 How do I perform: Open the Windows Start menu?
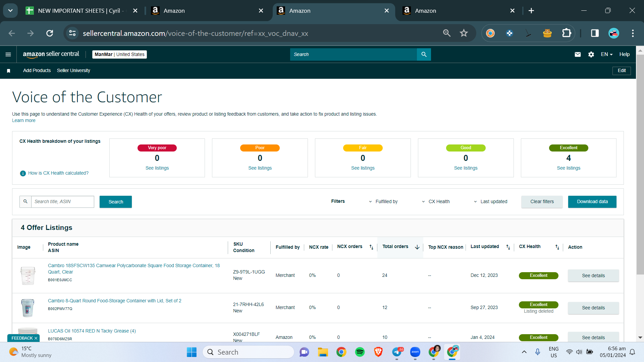pos(192,352)
